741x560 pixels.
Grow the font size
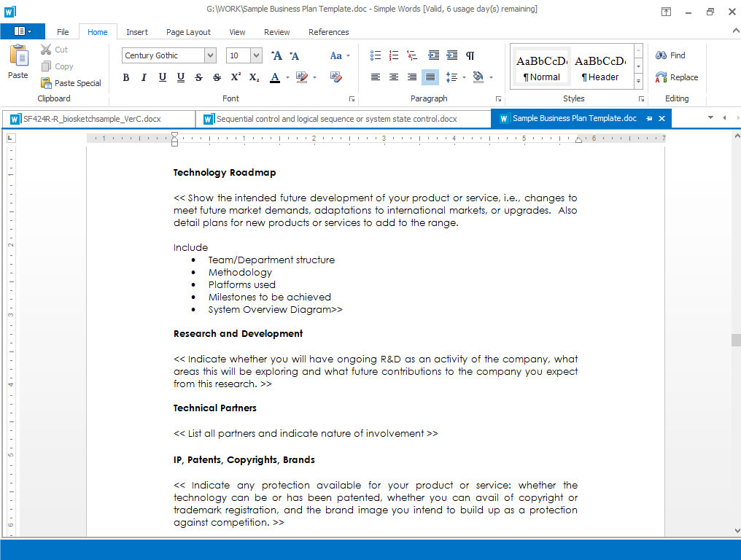[x=276, y=55]
